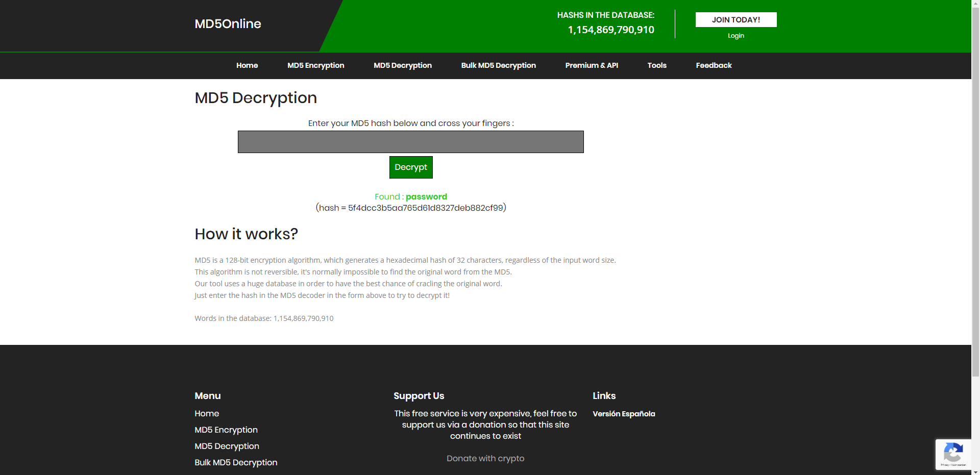This screenshot has height=475, width=980.
Task: Switch to Versión Española link
Action: [623, 414]
